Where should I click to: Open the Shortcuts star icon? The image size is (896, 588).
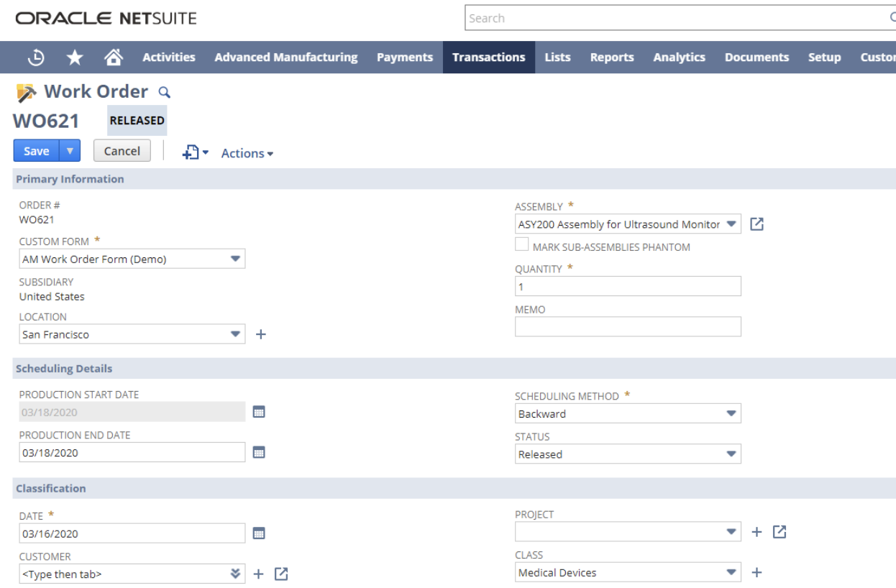coord(75,58)
